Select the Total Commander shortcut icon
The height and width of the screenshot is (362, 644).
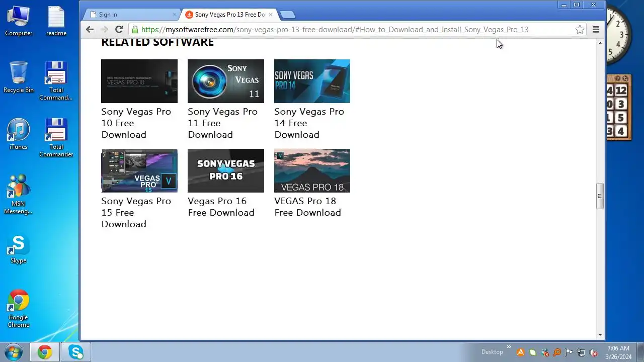(x=56, y=138)
